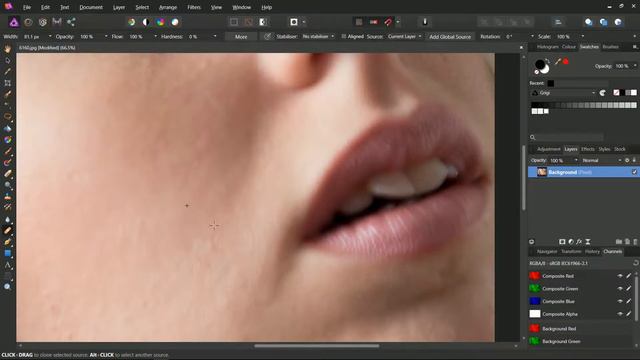Image resolution: width=640 pixels, height=360 pixels.
Task: Select the Background layer thumbnail
Action: coord(542,172)
